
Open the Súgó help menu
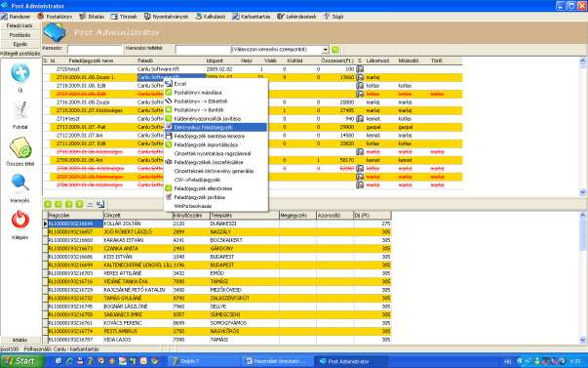tap(333, 17)
